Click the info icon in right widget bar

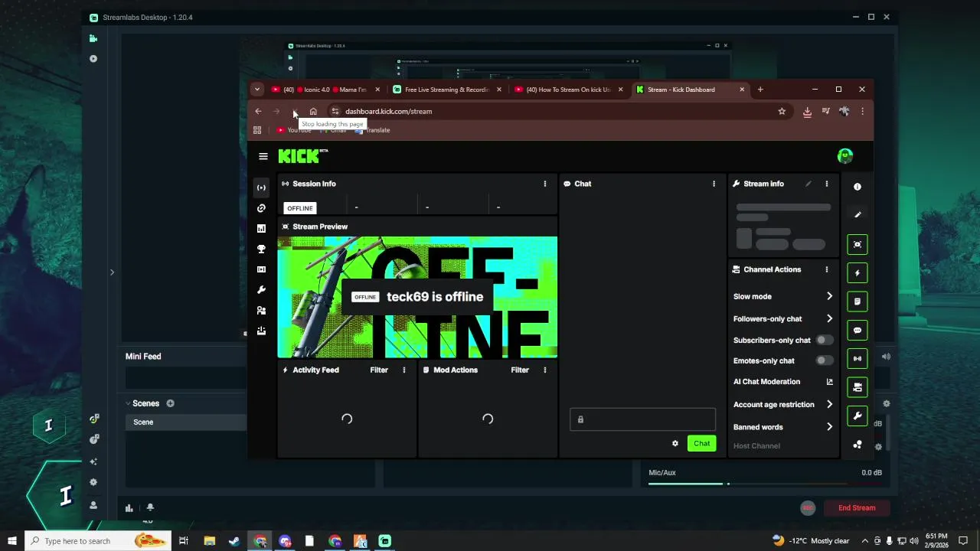857,187
